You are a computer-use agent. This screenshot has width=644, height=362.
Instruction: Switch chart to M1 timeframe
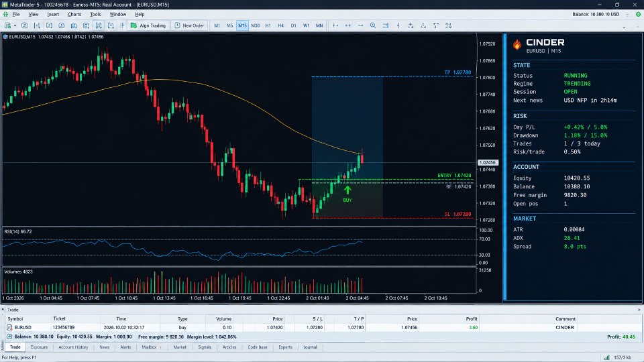(x=217, y=25)
